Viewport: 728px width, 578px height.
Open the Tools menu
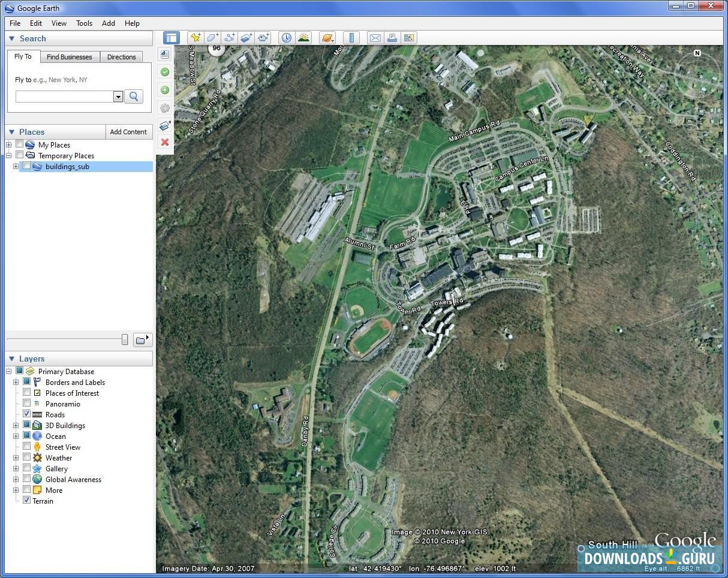click(84, 23)
